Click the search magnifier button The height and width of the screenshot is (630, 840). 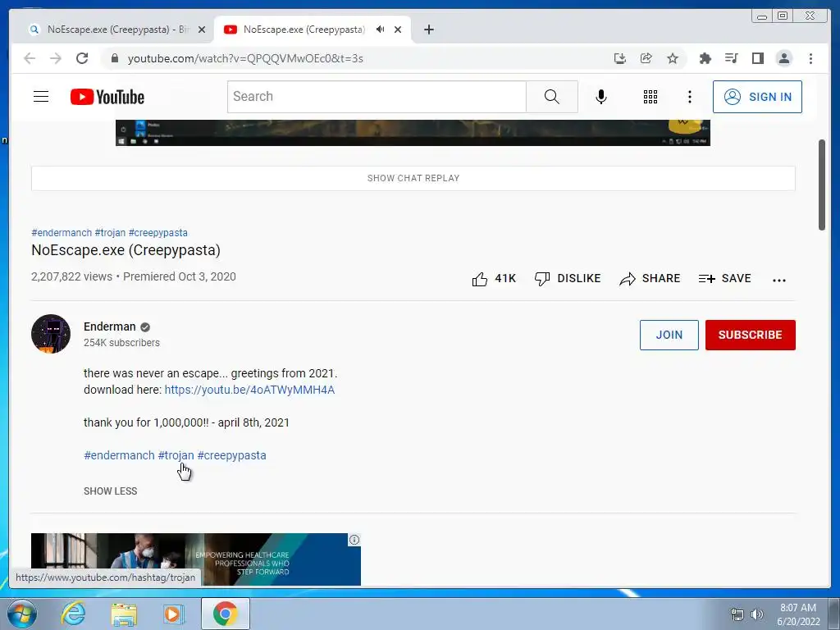pyautogui.click(x=552, y=97)
